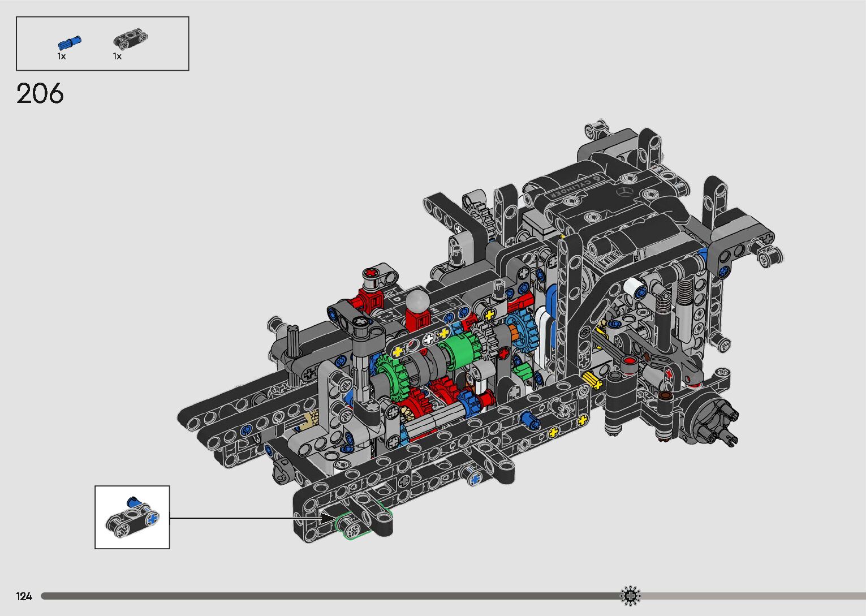866x616 pixels.
Task: Click the step number 206
Action: pos(40,94)
